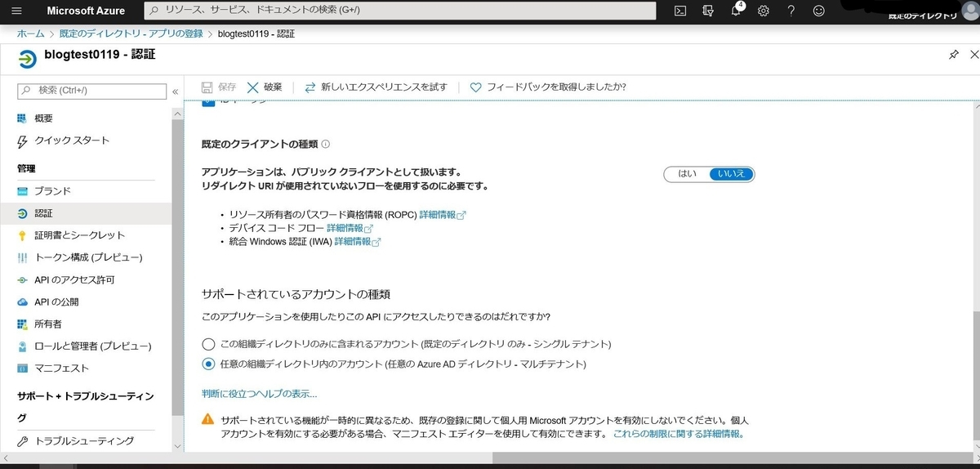Go to ホーム breadcrumb

pos(31,33)
